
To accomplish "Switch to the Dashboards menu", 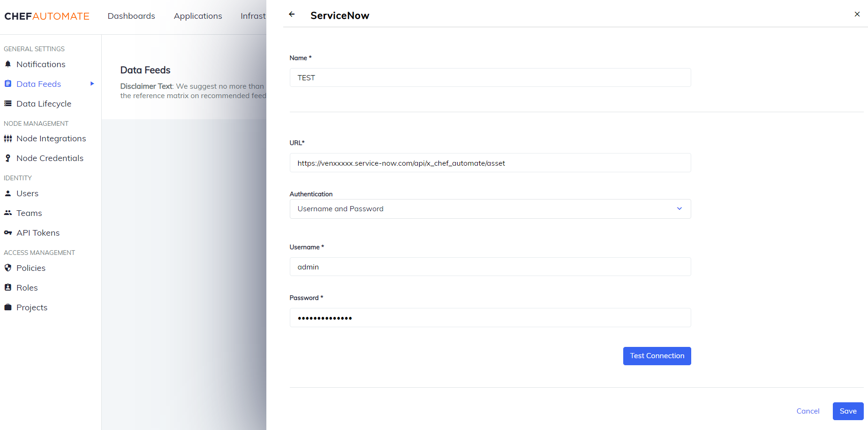I will [x=131, y=15].
